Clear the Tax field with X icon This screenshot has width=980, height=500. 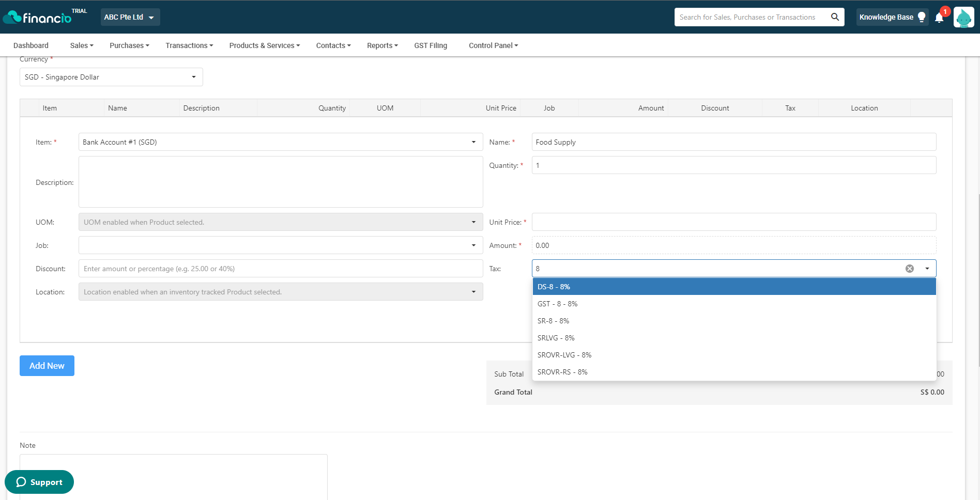click(x=910, y=269)
